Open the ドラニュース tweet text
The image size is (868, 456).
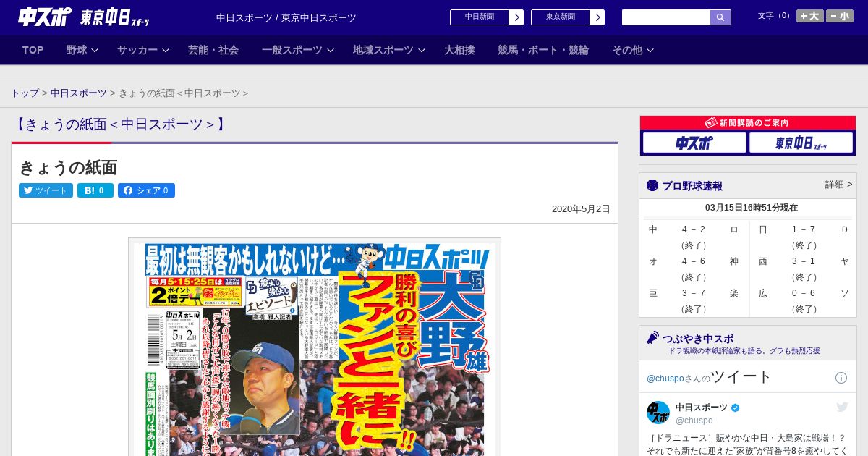coord(748,444)
